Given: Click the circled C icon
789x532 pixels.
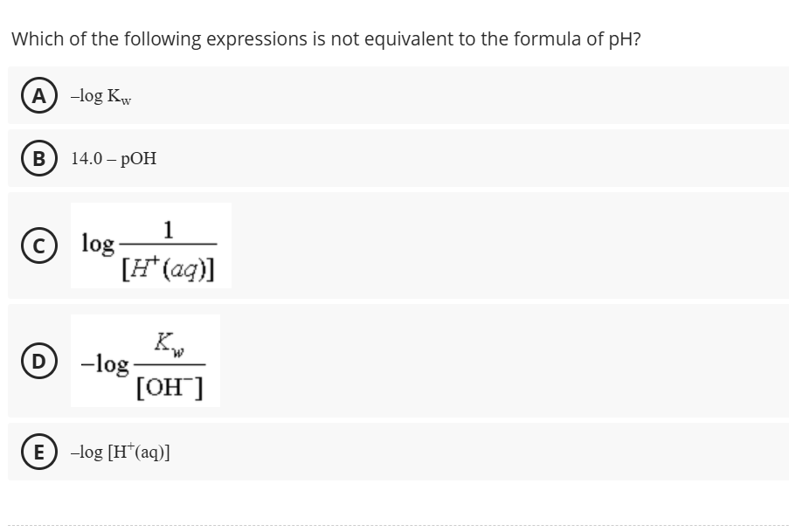Looking at the screenshot, I should (38, 245).
